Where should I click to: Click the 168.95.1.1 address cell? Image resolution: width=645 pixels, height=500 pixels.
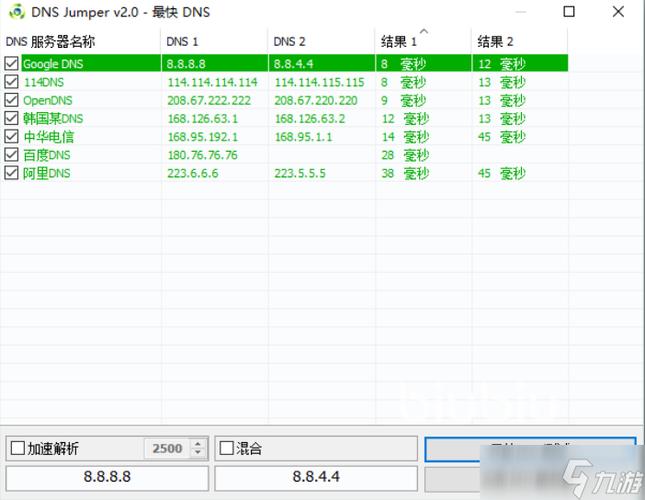point(304,137)
